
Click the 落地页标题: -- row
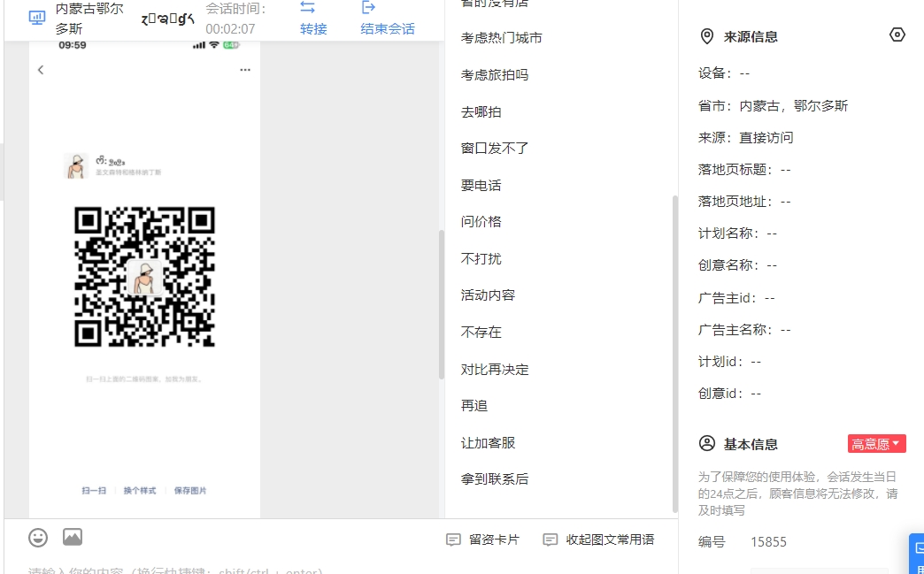[x=744, y=170]
